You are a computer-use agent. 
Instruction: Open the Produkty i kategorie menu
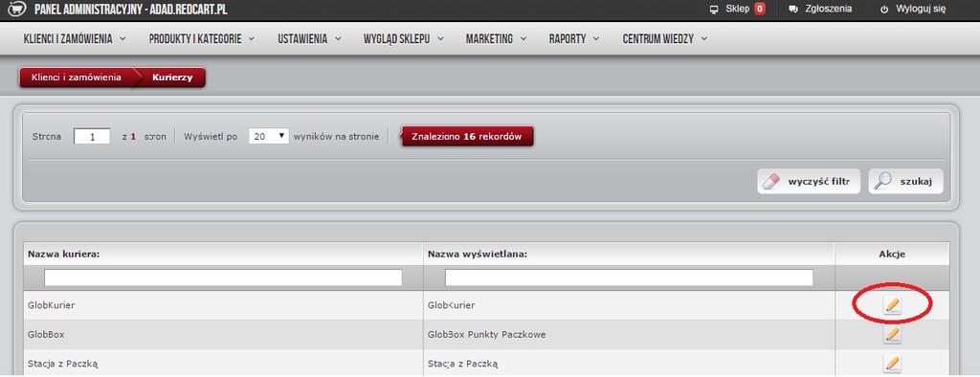click(201, 39)
